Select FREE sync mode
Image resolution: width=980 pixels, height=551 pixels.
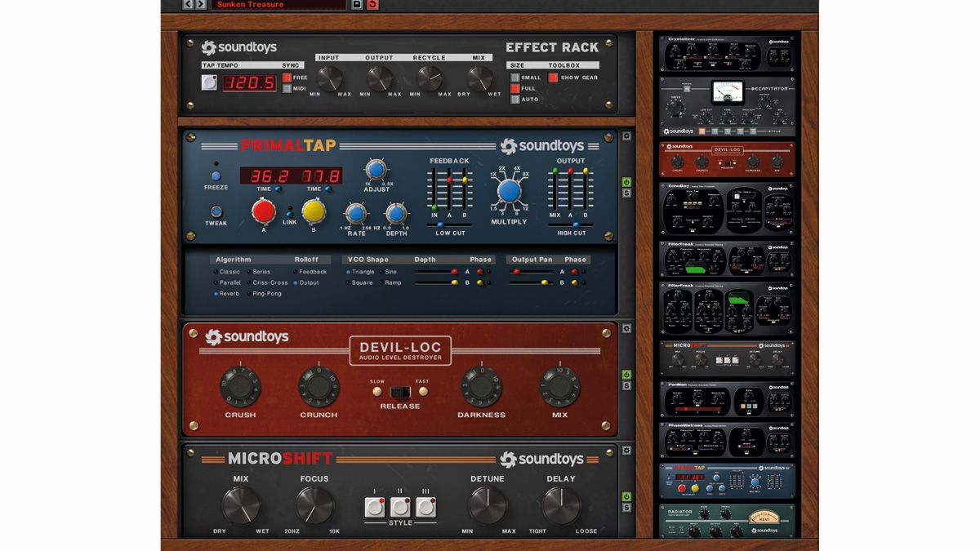tap(287, 78)
